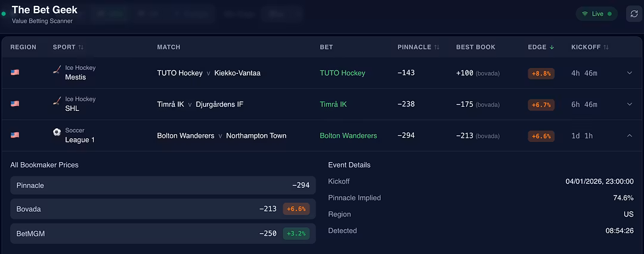Click the soccer ball icon for League 1
The image size is (644, 254).
[x=57, y=133]
